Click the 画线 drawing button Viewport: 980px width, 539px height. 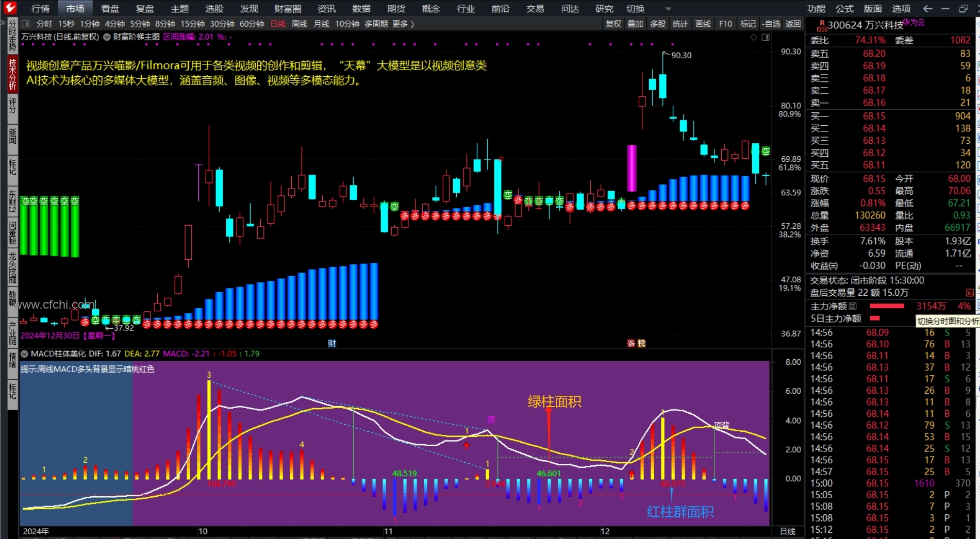click(x=703, y=24)
